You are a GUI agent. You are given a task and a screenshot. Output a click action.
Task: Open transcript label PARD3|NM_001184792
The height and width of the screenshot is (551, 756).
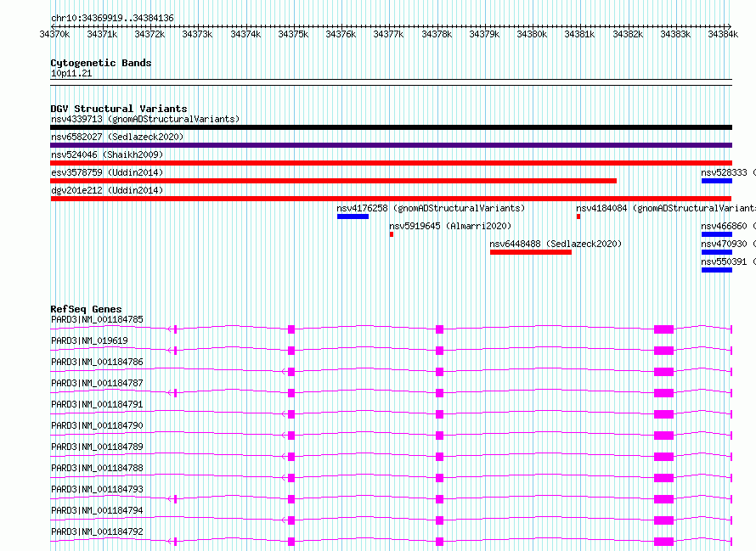tap(97, 531)
